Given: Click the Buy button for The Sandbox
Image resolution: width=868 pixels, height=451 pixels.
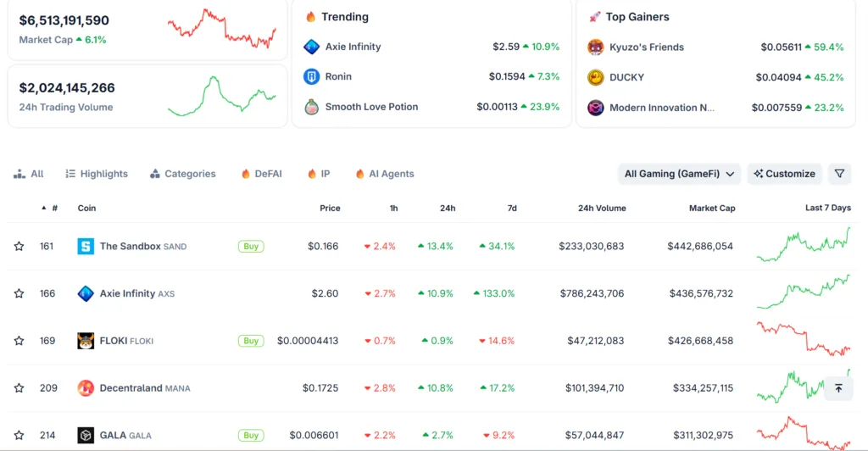Looking at the screenshot, I should [x=251, y=247].
